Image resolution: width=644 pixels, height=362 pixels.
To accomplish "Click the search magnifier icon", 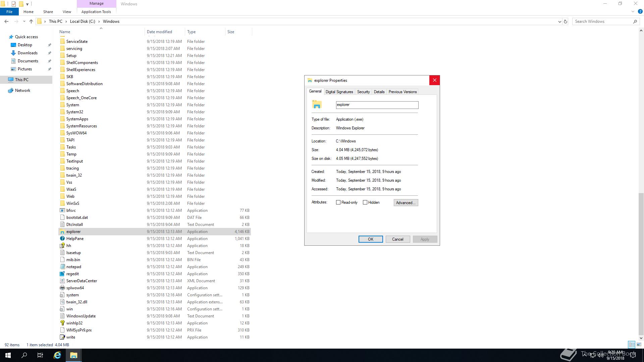I will [635, 21].
